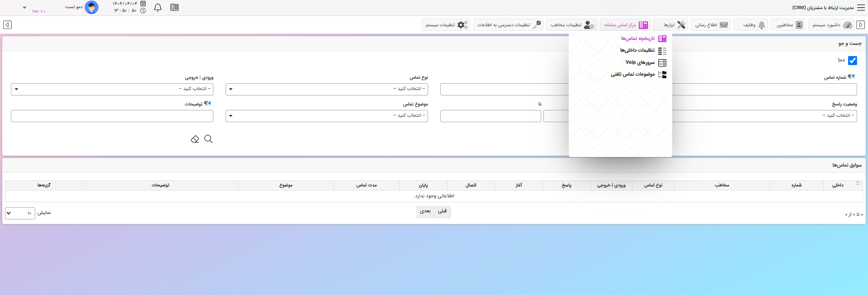Click بعدی pagination button

coord(425,211)
